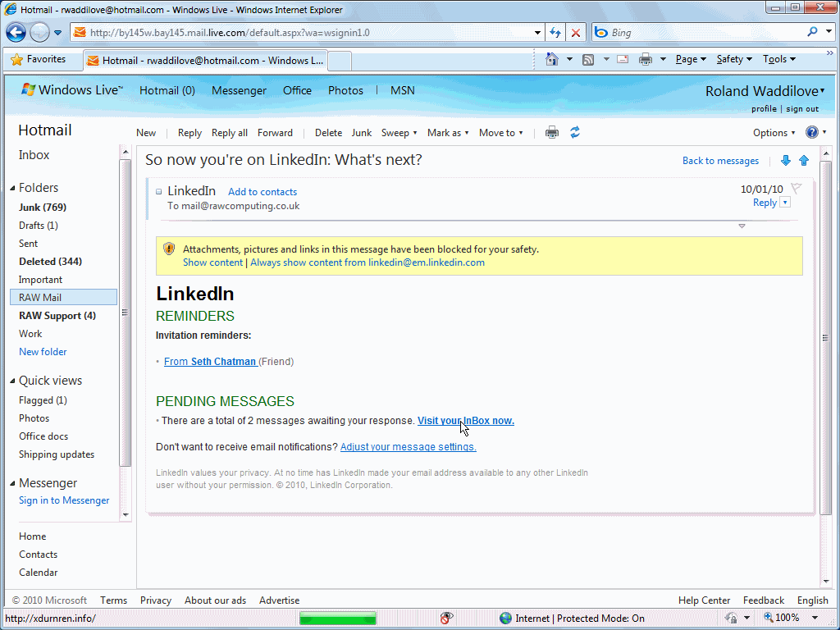Viewport: 840px width, 630px height.
Task: Click the Back to messages link
Action: pyautogui.click(x=720, y=161)
